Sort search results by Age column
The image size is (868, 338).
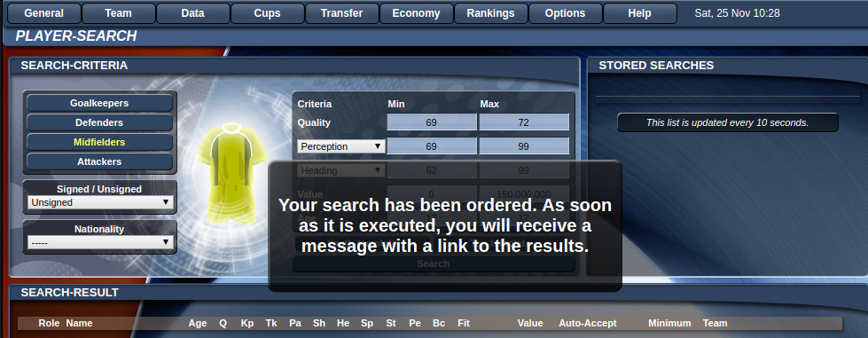coord(198,323)
